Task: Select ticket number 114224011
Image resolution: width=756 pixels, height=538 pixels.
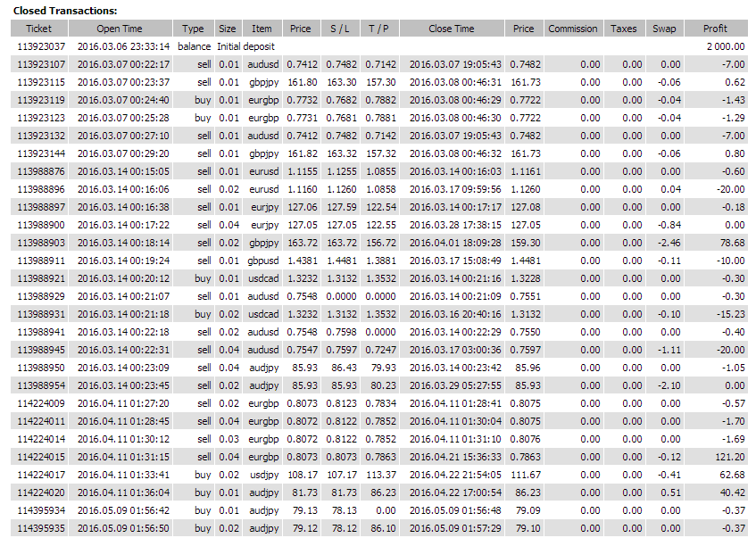Action: tap(41, 421)
